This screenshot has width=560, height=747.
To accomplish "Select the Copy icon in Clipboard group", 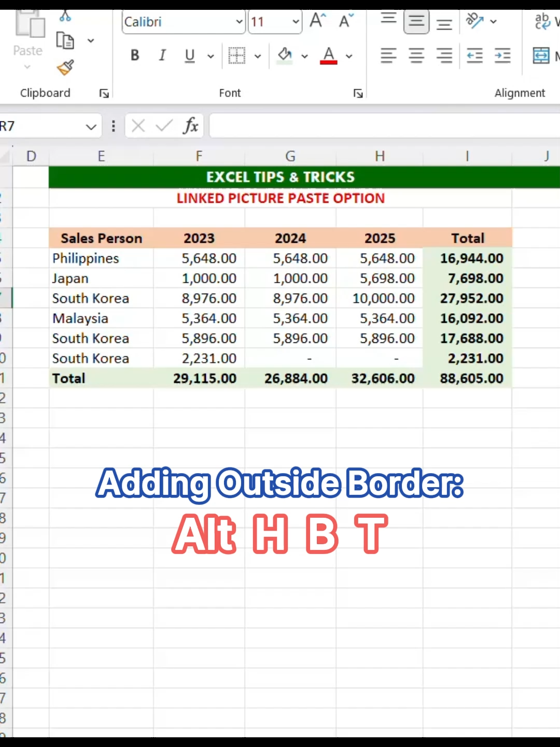I will [x=64, y=40].
